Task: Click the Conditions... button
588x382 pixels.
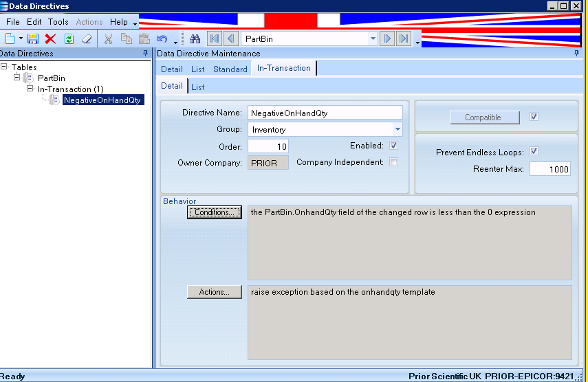Action: tap(215, 212)
